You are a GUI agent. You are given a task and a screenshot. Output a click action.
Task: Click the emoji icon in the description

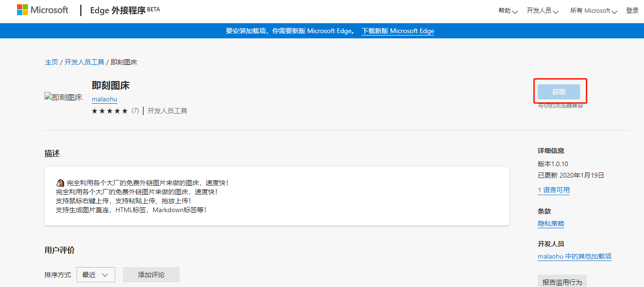coord(60,183)
